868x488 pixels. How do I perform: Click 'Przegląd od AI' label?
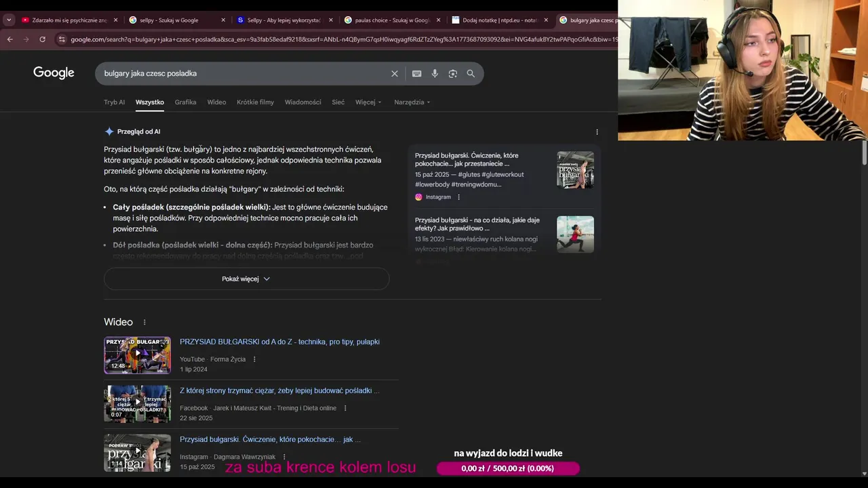click(x=138, y=131)
